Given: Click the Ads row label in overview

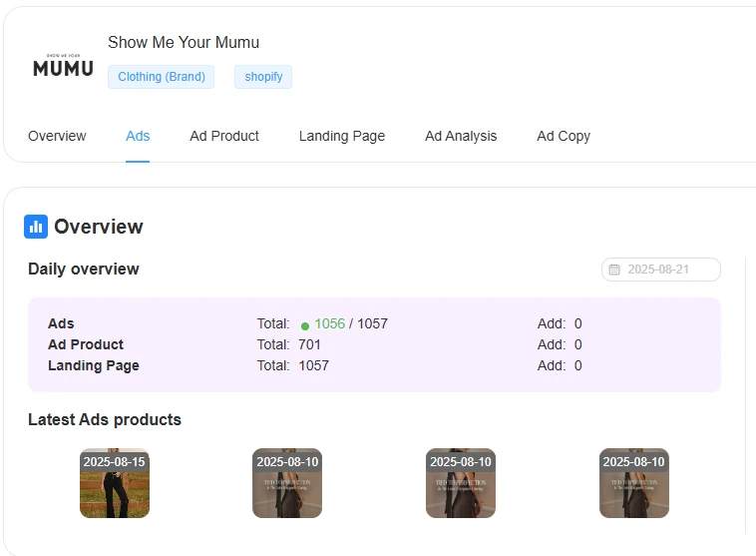Looking at the screenshot, I should pos(61,323).
